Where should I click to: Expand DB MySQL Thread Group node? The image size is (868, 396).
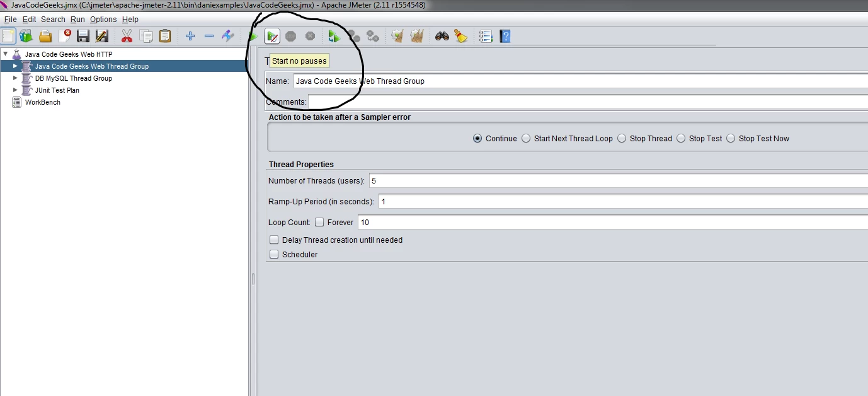[16, 78]
